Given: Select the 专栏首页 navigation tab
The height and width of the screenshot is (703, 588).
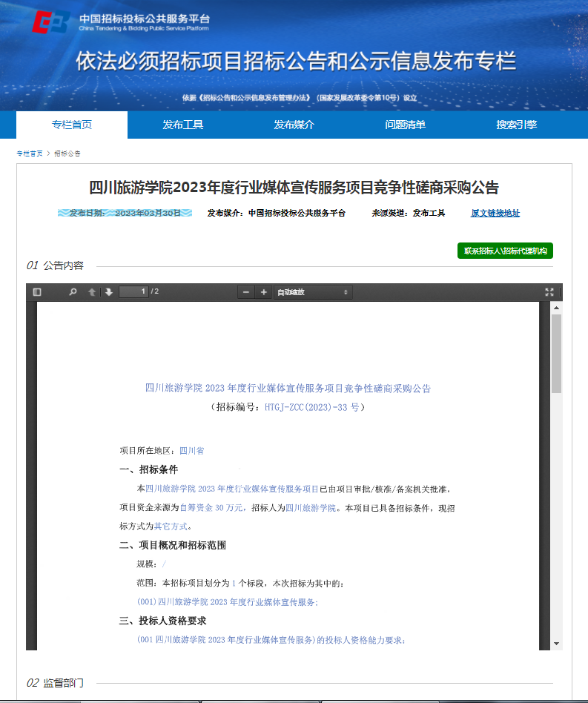Looking at the screenshot, I should pyautogui.click(x=72, y=125).
